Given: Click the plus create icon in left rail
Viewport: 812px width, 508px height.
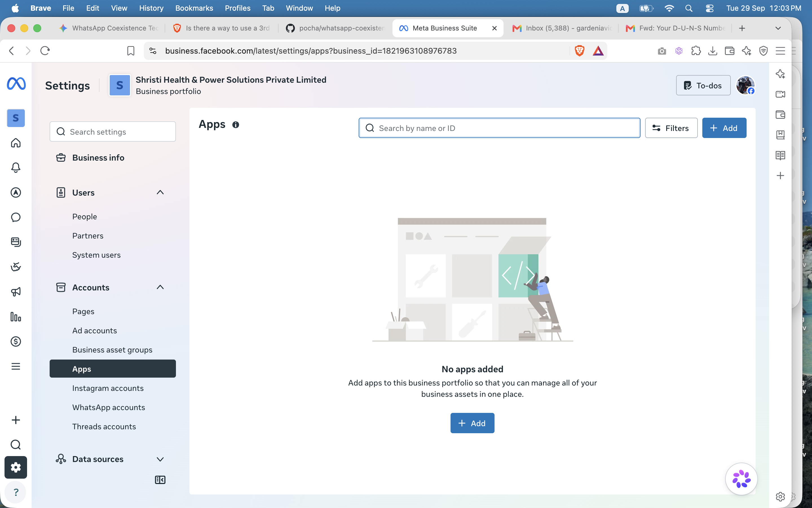Looking at the screenshot, I should (x=16, y=420).
